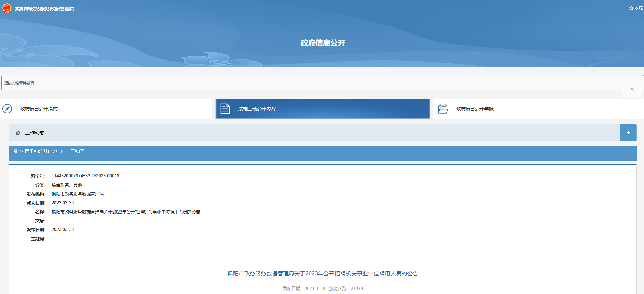The width and height of the screenshot is (644, 294).
Task: Click the copy icon beside 工作动态
Action: [18, 133]
